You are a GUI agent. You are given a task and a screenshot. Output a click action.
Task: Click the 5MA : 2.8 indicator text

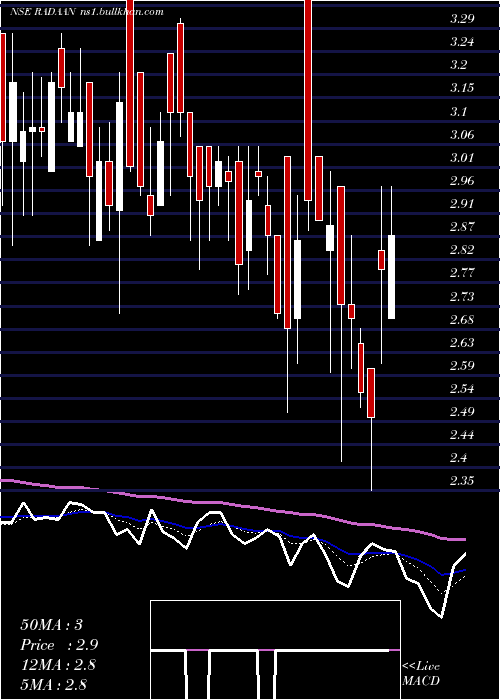[54, 685]
